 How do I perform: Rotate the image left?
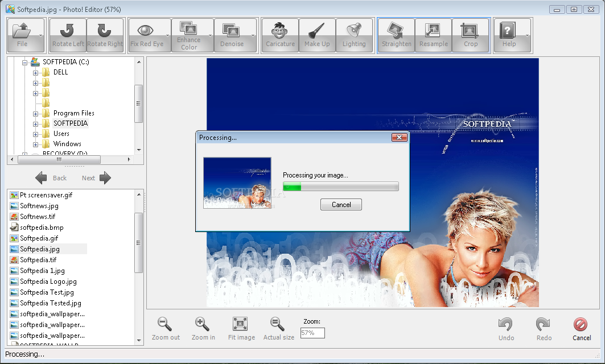(68, 35)
